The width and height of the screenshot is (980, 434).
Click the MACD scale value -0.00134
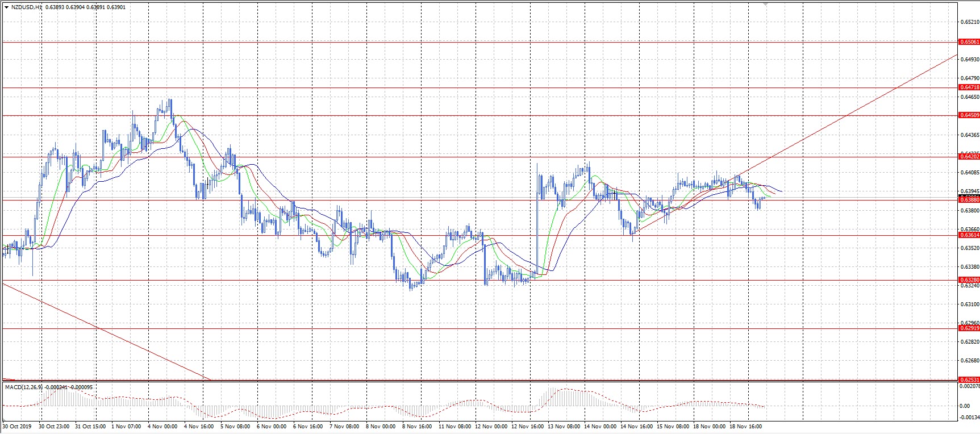tap(969, 418)
